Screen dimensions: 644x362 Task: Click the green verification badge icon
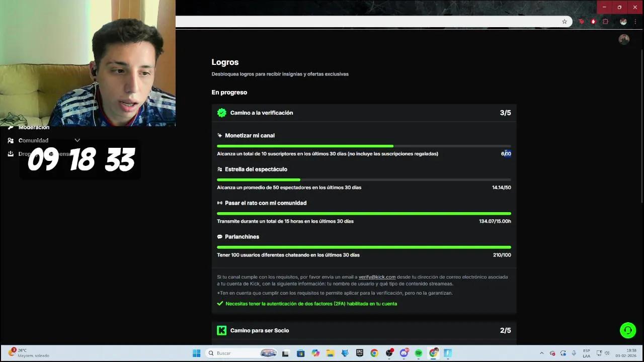(x=222, y=113)
